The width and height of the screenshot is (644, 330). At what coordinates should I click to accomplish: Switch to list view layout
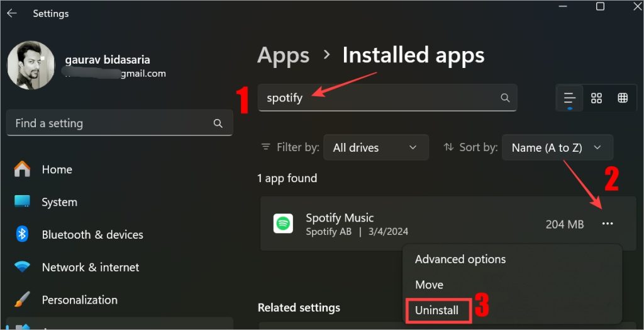(x=569, y=98)
